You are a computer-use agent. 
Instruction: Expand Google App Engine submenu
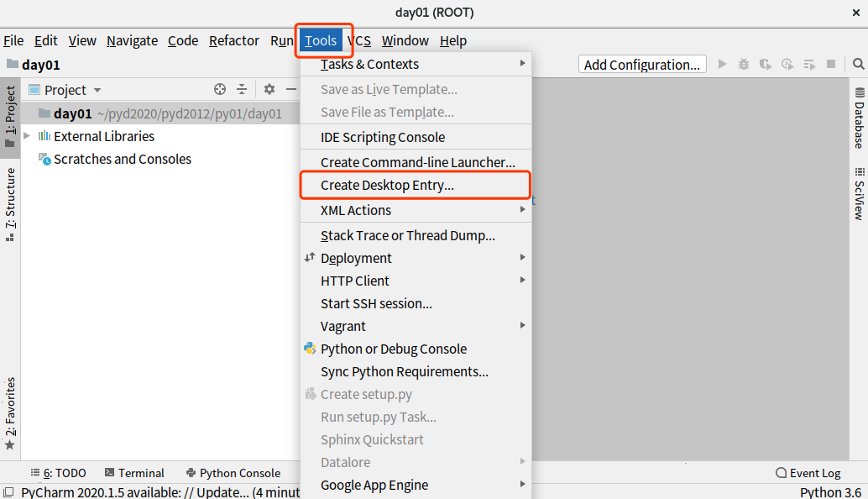coord(416,486)
